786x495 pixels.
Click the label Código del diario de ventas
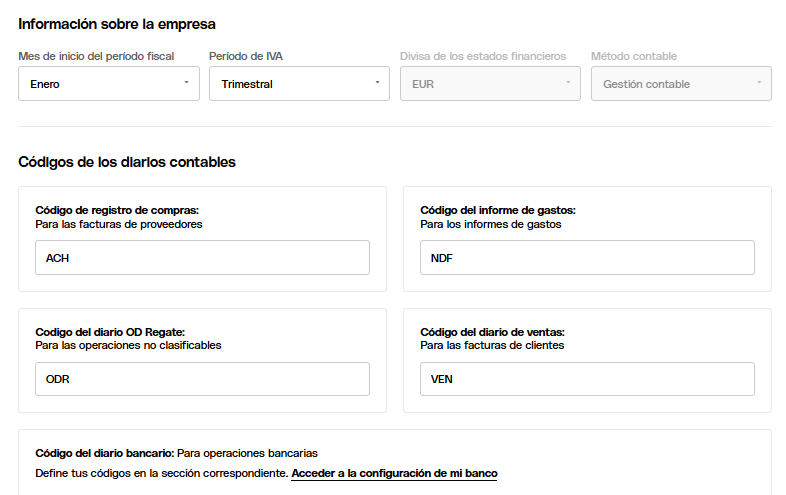point(492,332)
